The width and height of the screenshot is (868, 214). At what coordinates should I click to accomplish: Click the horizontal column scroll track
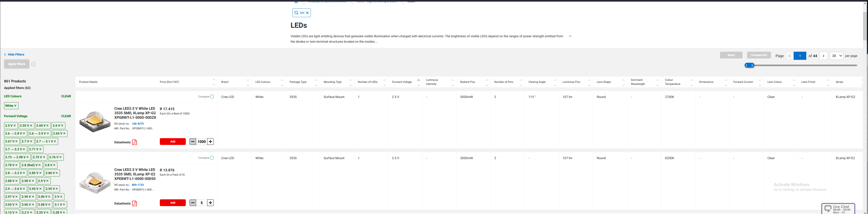tap(805, 65)
